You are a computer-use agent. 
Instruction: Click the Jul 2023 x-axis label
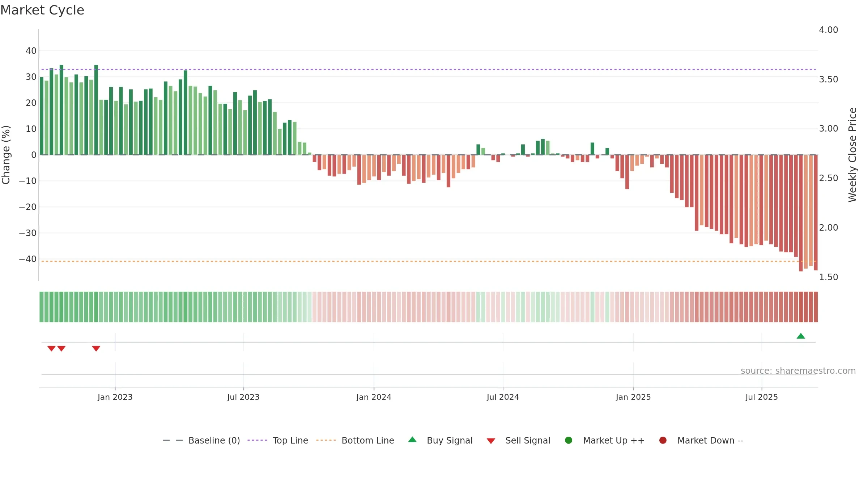[243, 397]
